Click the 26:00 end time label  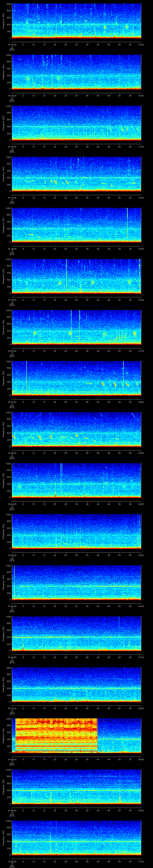pyautogui.click(x=141, y=606)
